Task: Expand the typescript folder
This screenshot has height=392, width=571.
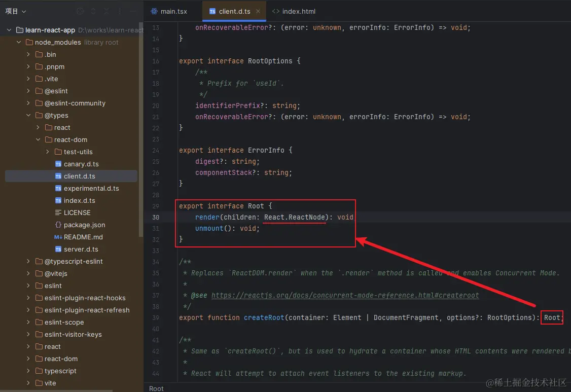Action: point(28,371)
